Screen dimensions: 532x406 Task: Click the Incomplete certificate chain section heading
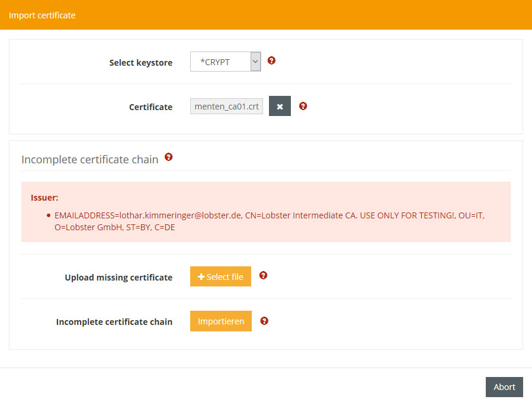click(x=89, y=159)
